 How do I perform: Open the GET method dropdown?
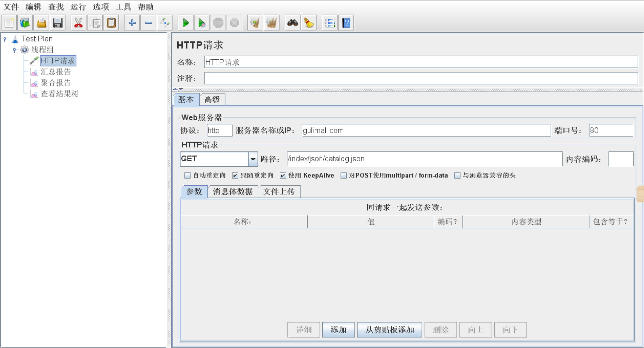point(253,159)
